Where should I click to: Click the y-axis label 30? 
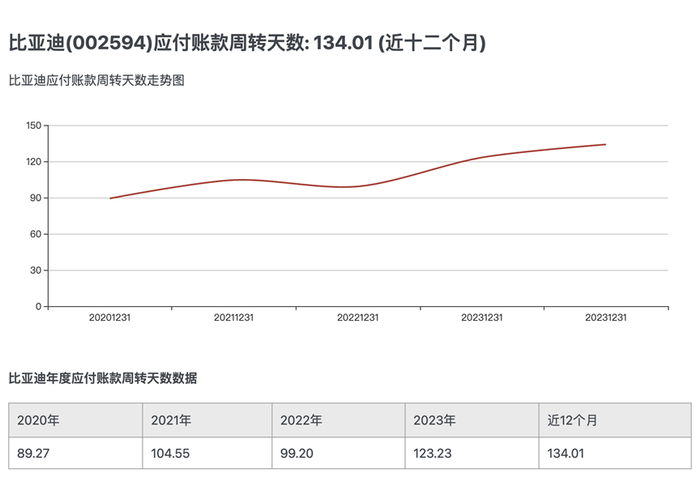coord(36,270)
